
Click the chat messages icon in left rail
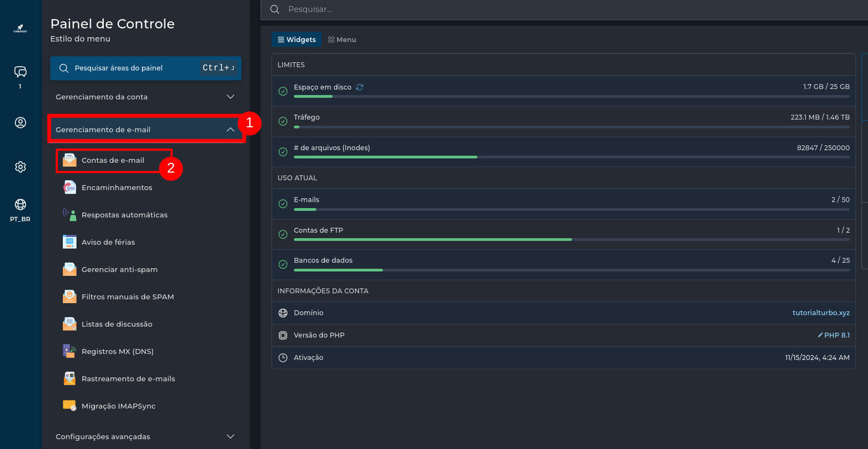tap(20, 72)
